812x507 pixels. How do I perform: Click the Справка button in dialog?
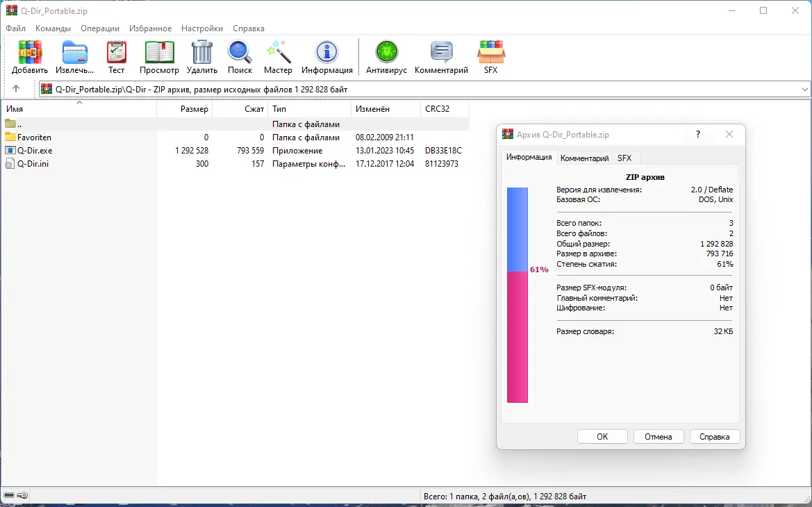click(x=715, y=437)
